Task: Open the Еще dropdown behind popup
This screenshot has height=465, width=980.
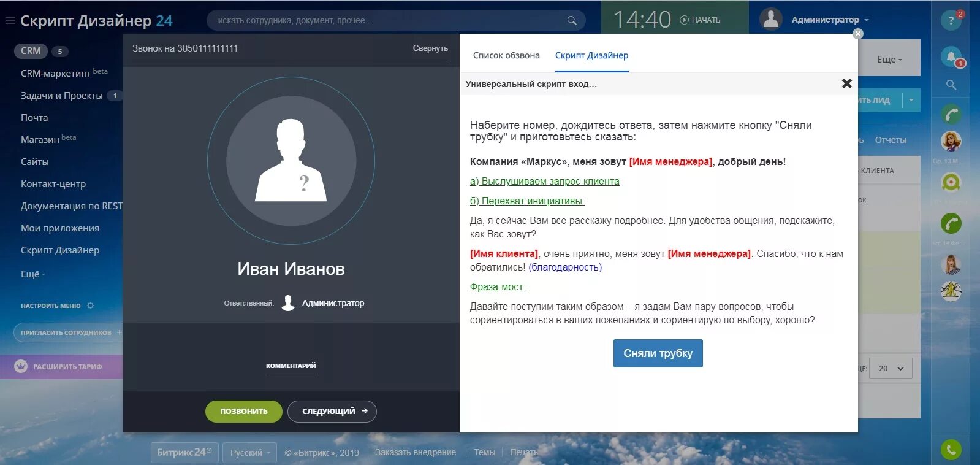Action: [889, 60]
